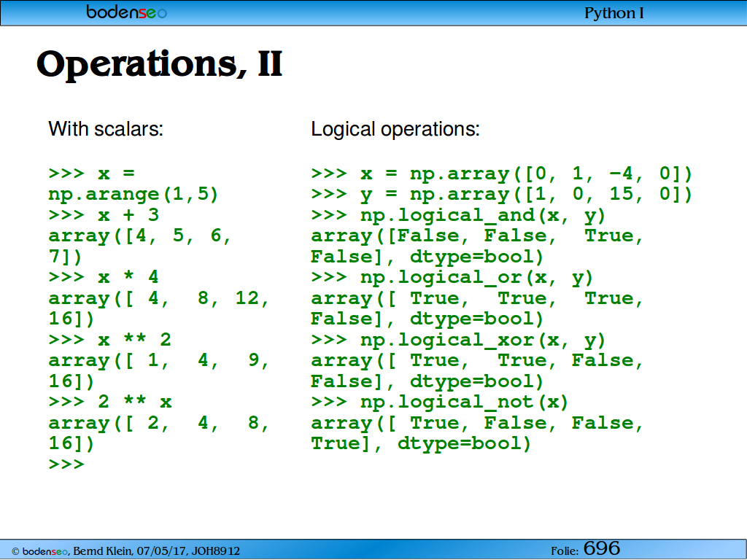Click the 'np.logical_xor(x, y)' line
747x560 pixels.
[458, 340]
